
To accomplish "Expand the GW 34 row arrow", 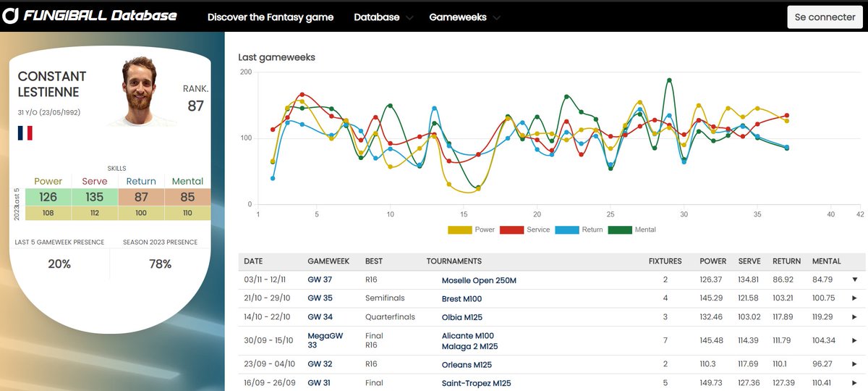I will click(x=854, y=316).
